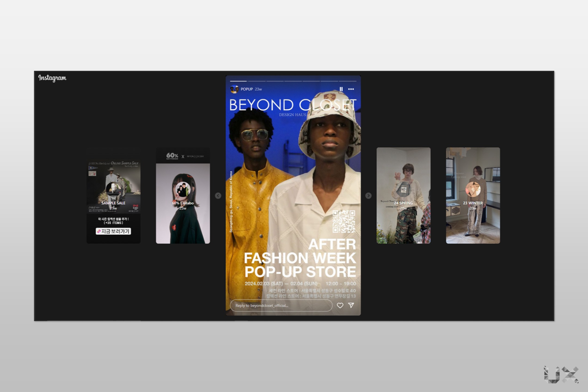588x392 pixels.
Task: Open the POPUP highlight profile avatar
Action: (234, 89)
